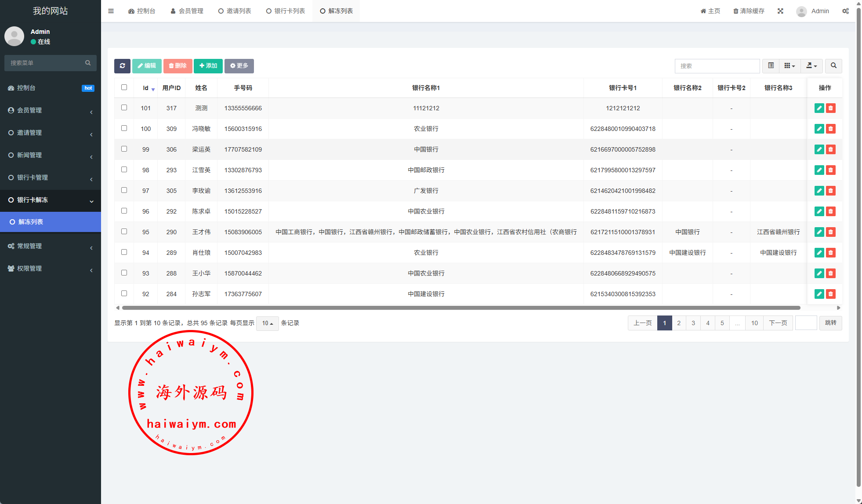The image size is (862, 504).
Task: Click the green edit icon for row 101
Action: 819,108
